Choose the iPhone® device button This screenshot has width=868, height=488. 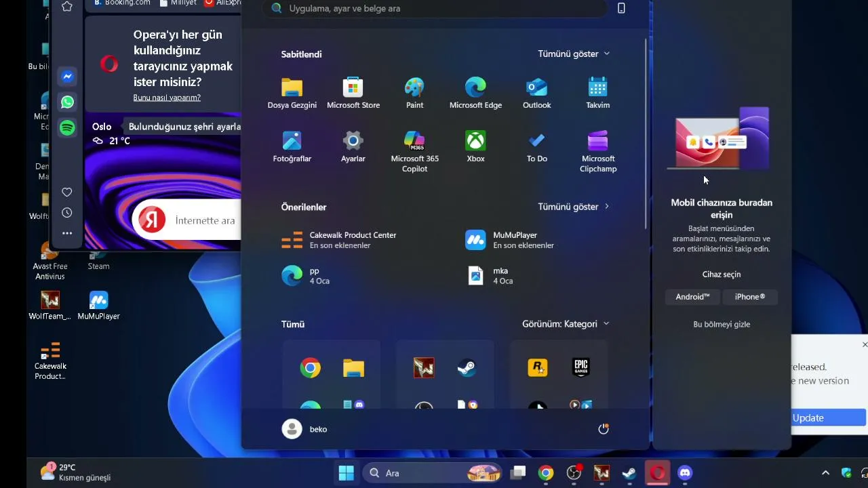pyautogui.click(x=750, y=297)
